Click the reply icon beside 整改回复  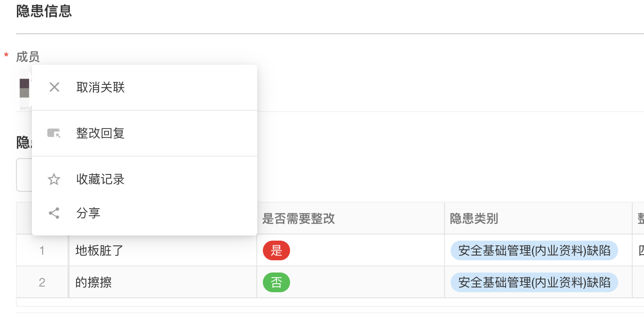54,133
